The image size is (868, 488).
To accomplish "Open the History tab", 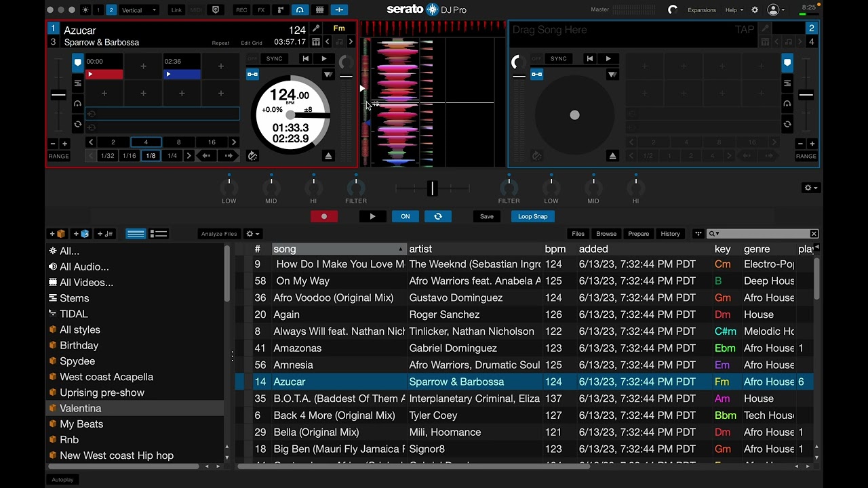I will tap(670, 234).
